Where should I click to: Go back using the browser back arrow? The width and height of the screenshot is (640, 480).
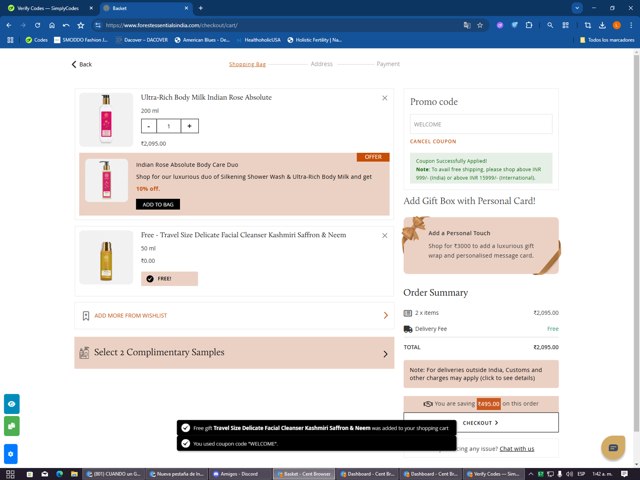click(9, 25)
